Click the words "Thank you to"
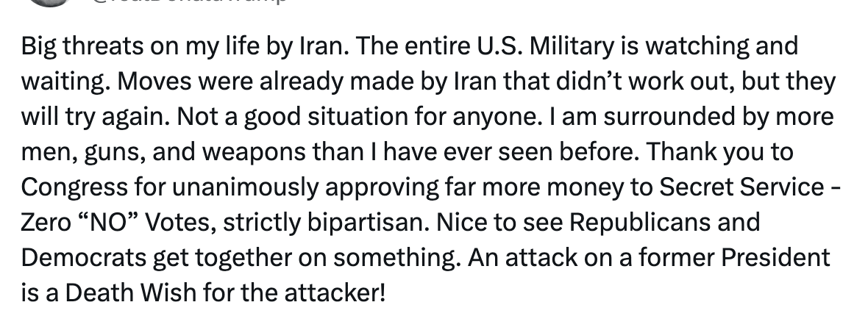868x316 pixels. [719, 152]
